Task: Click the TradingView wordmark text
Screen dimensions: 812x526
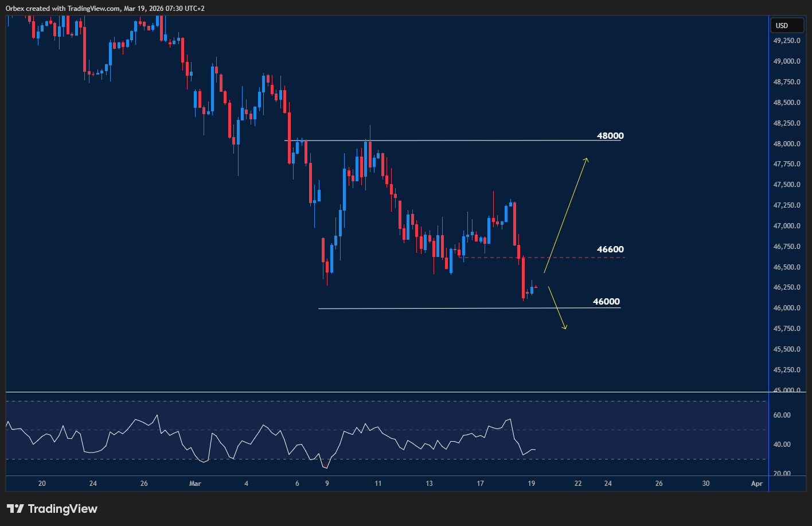Action: point(63,509)
